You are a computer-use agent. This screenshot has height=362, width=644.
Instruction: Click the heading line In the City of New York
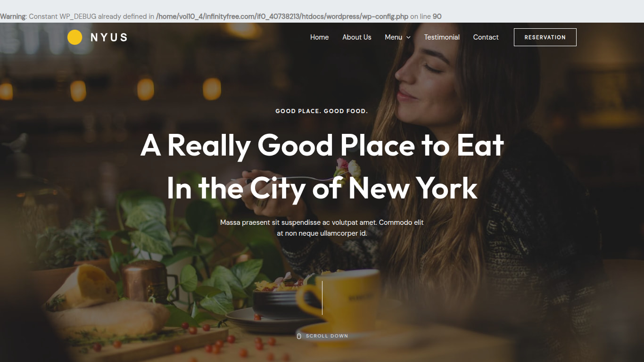click(322, 188)
